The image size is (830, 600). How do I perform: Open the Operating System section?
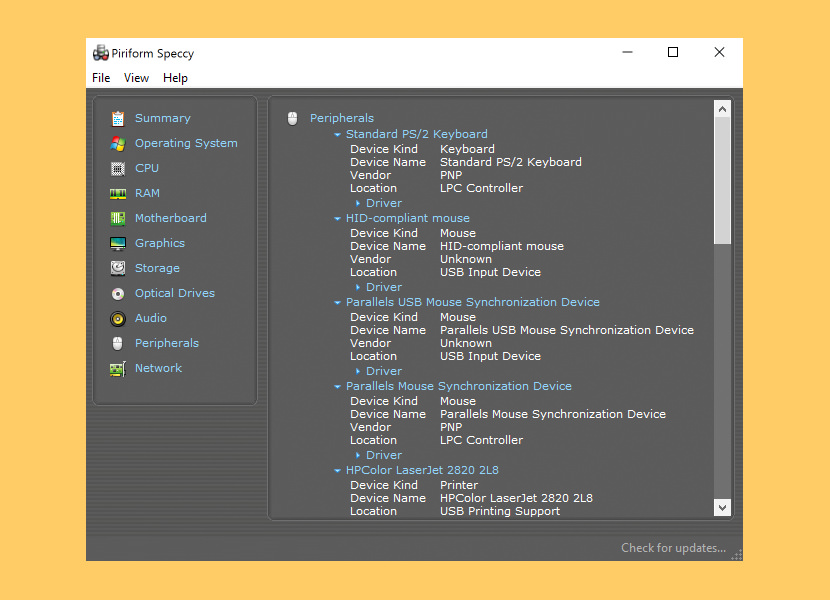coord(186,143)
